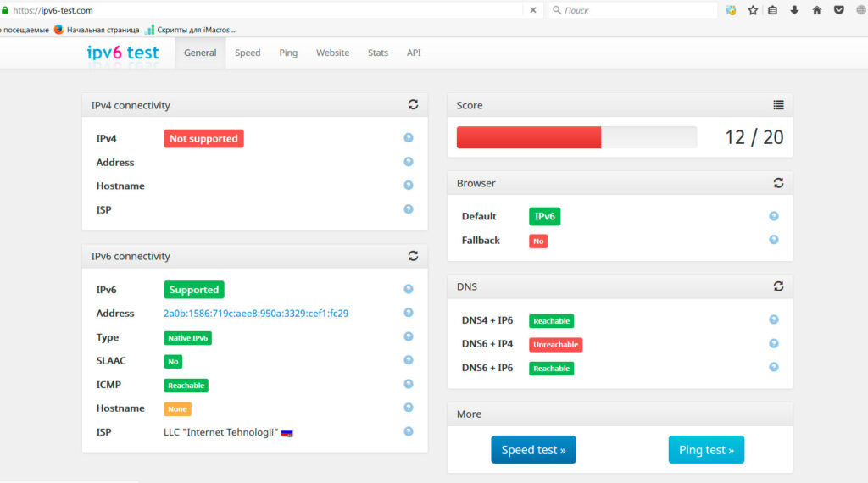Open the browser downloads arrow

tap(794, 10)
